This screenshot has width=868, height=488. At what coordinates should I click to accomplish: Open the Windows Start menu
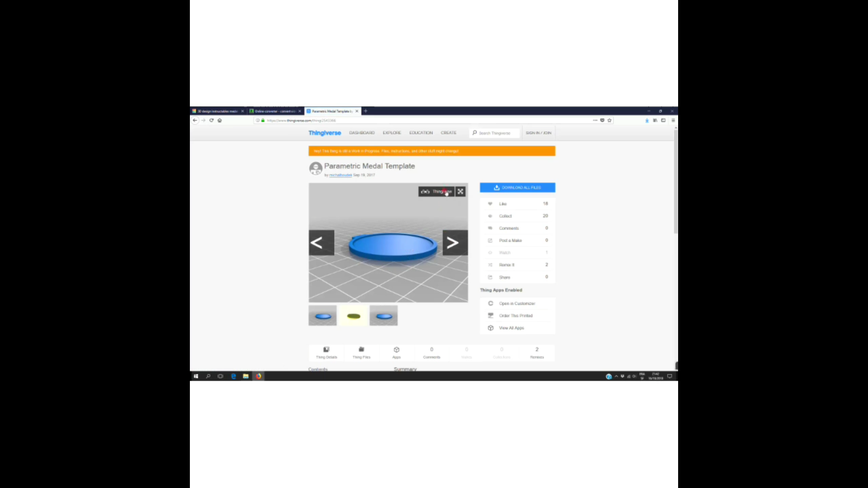point(196,376)
